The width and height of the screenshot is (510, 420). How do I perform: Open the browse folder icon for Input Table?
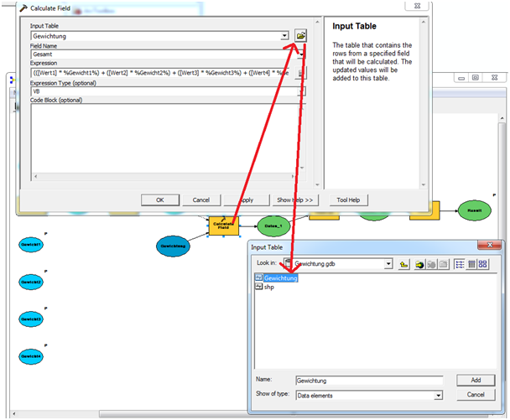[300, 35]
